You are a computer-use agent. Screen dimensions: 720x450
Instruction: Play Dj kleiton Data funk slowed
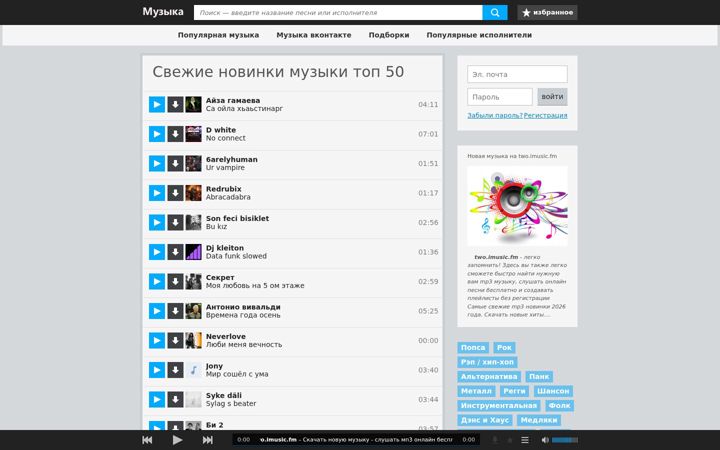[x=157, y=252]
